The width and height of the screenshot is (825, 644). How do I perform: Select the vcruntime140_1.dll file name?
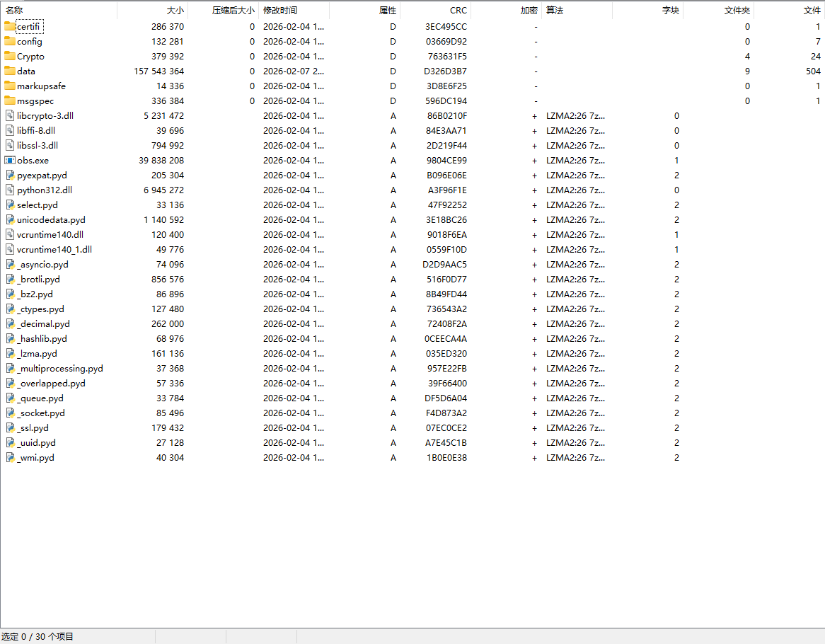[x=54, y=249]
